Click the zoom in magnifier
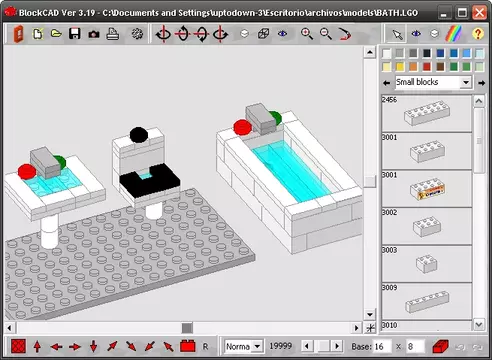This screenshot has height=360, width=492. (x=306, y=34)
